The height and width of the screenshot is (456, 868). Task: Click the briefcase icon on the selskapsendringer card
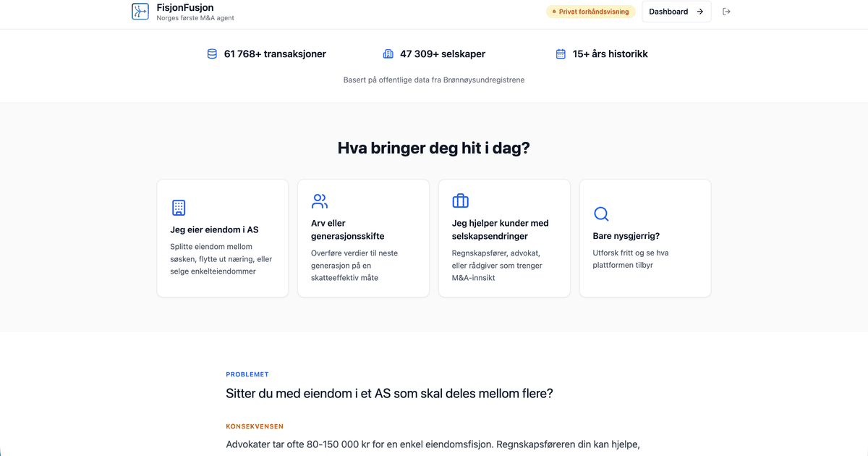point(460,200)
